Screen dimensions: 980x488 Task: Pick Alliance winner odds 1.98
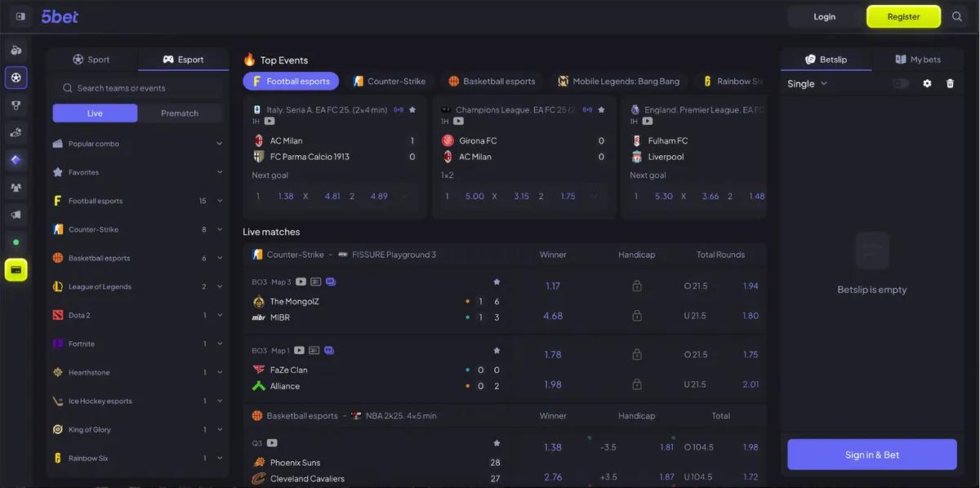tap(553, 384)
